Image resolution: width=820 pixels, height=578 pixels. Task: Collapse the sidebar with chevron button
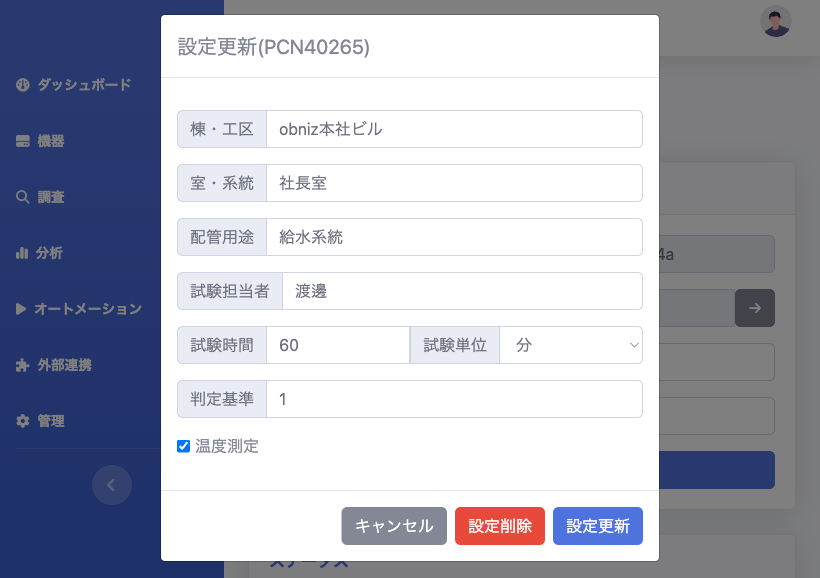(x=112, y=485)
